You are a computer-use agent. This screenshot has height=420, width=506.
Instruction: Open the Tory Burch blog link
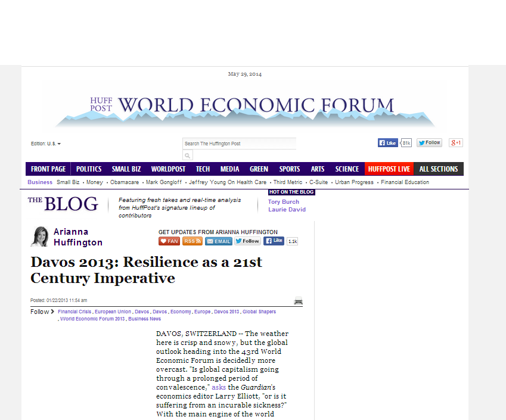tap(283, 201)
